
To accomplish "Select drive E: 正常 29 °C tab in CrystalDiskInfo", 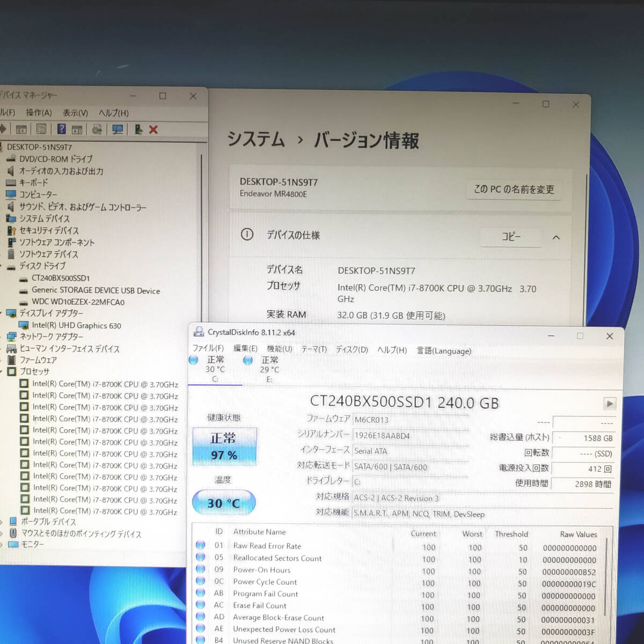I will point(269,369).
